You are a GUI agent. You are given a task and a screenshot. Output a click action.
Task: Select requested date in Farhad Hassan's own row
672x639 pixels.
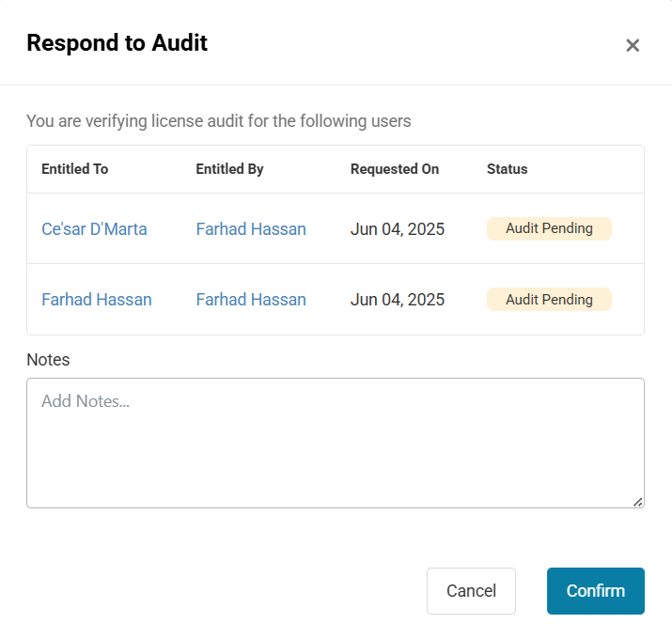(x=398, y=299)
